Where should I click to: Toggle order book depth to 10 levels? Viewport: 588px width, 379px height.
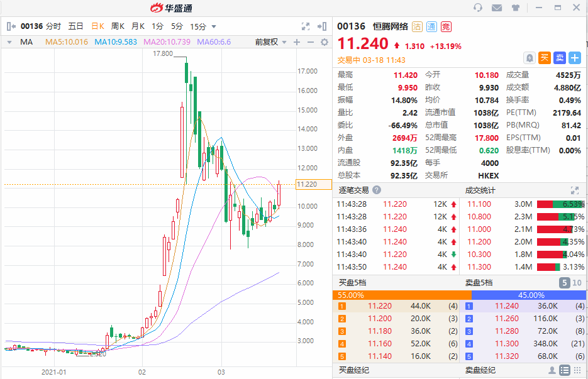click(577, 283)
